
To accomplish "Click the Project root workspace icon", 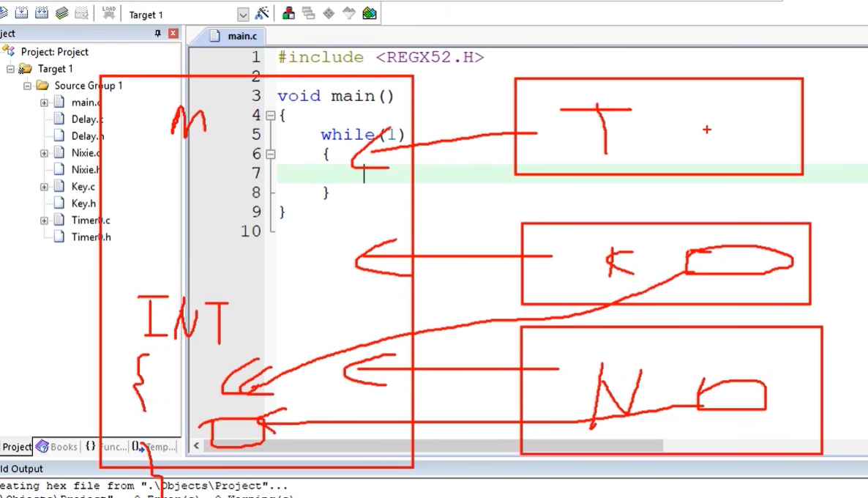I will [x=8, y=51].
